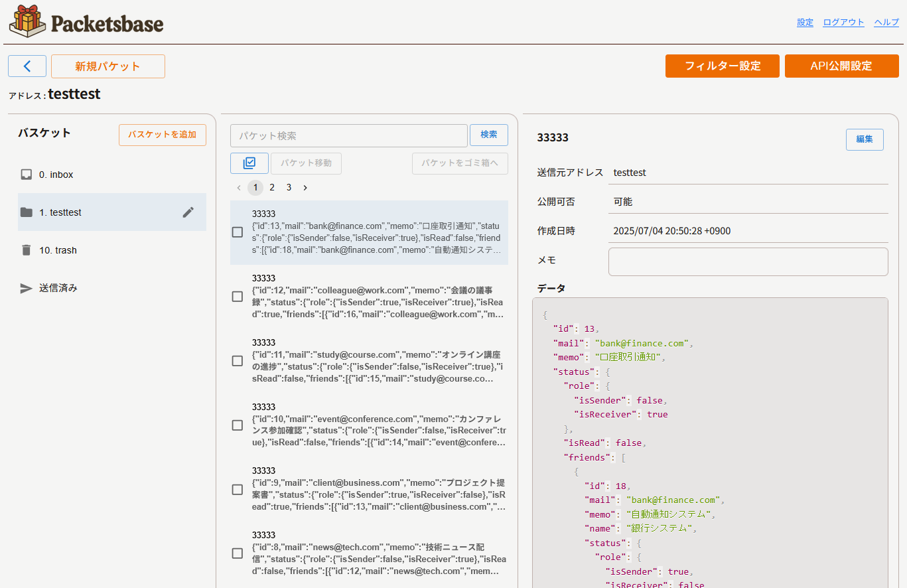Focus the パケット検索 search field
Screen dimensions: 907x588
click(x=349, y=135)
